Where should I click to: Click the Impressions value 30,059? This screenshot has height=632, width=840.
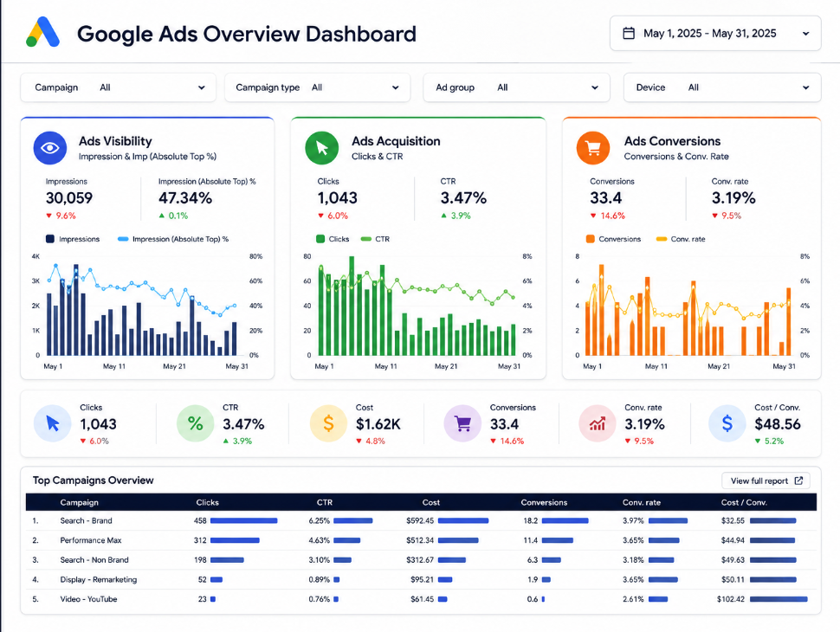click(69, 198)
